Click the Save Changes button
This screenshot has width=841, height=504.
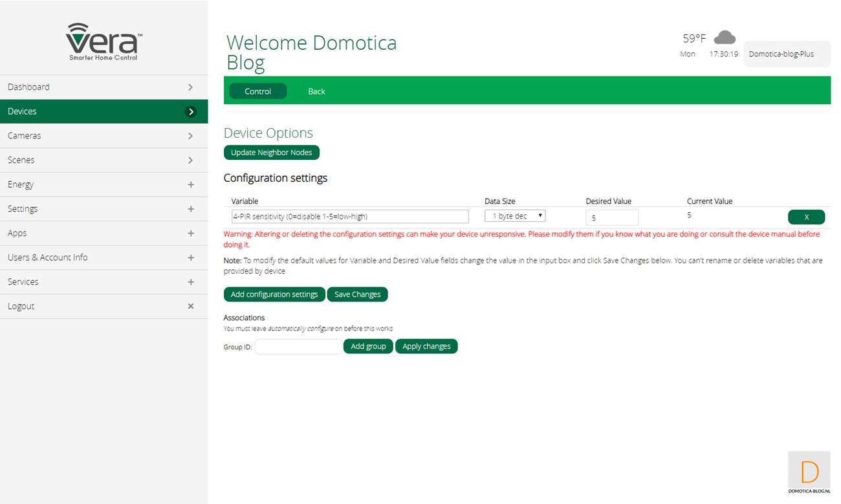pos(357,294)
